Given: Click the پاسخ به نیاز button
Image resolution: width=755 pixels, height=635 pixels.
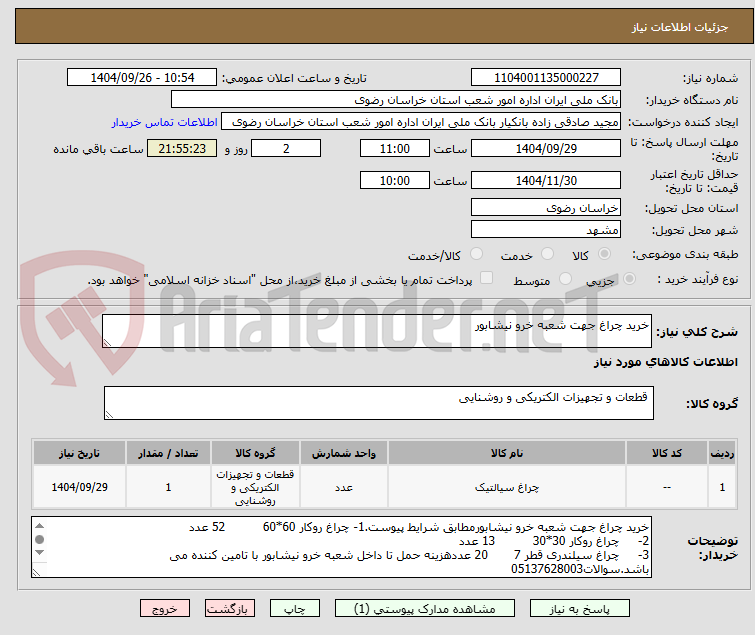Looking at the screenshot, I should [x=579, y=609].
